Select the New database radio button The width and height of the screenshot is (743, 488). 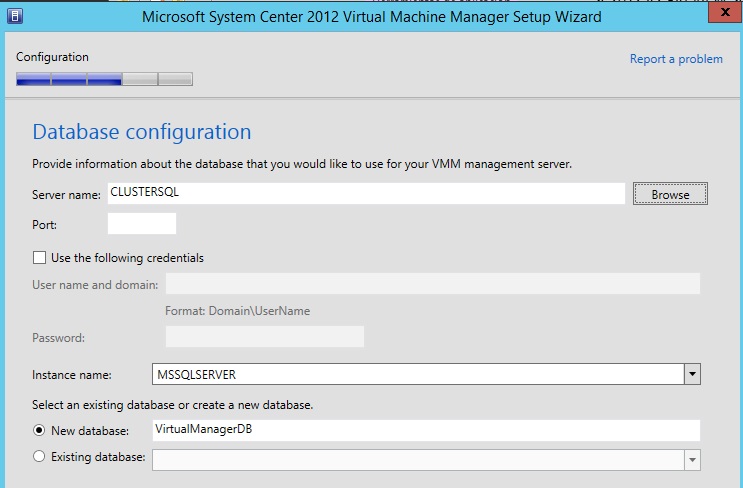[40, 430]
